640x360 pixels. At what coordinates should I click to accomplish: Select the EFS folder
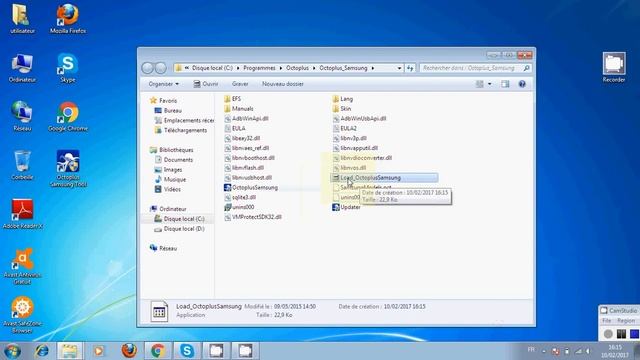232,99
